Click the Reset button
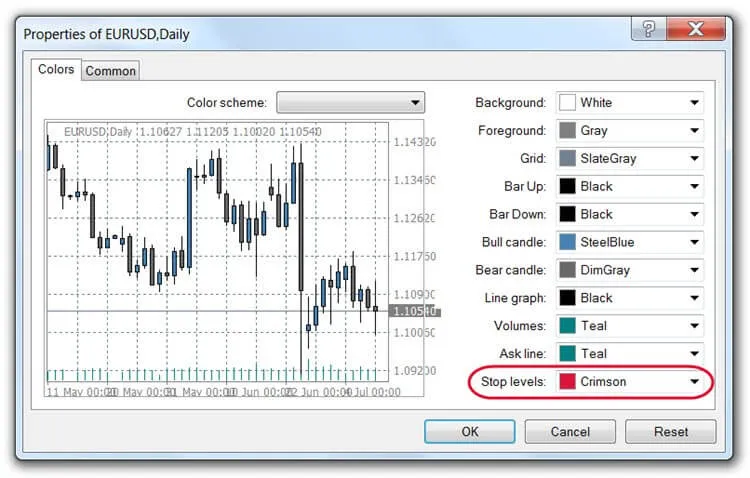Screen dimensions: 750x478 pyautogui.click(x=671, y=432)
